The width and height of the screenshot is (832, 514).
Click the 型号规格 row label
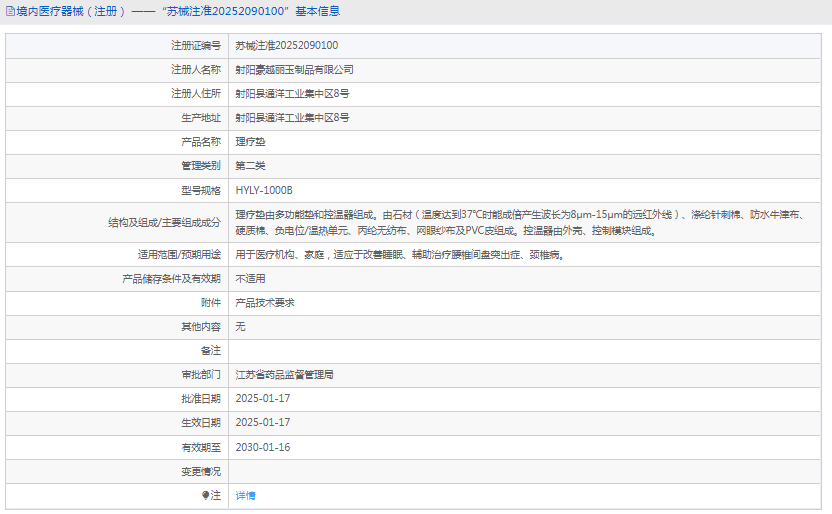click(201, 190)
